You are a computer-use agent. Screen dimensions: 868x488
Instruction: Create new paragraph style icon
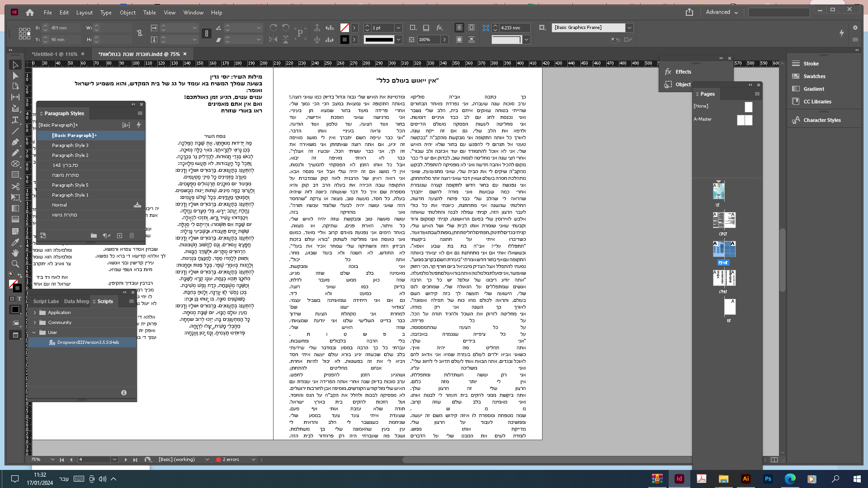119,235
